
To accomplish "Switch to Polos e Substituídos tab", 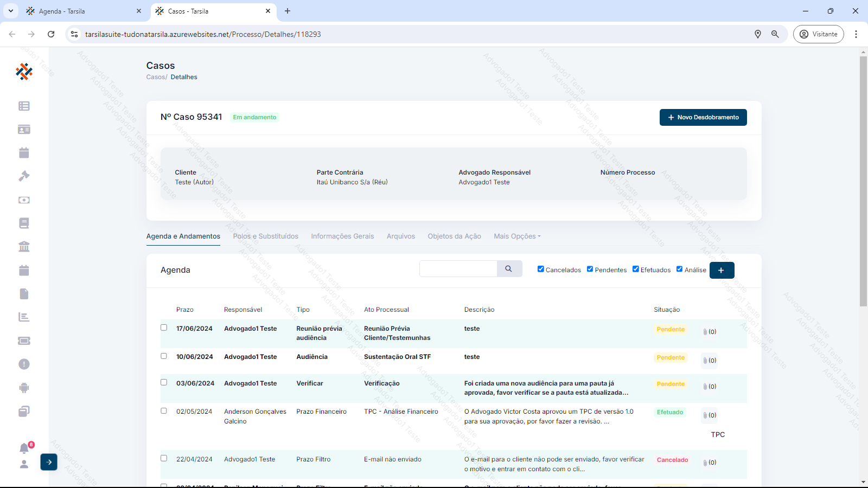I will [x=265, y=236].
